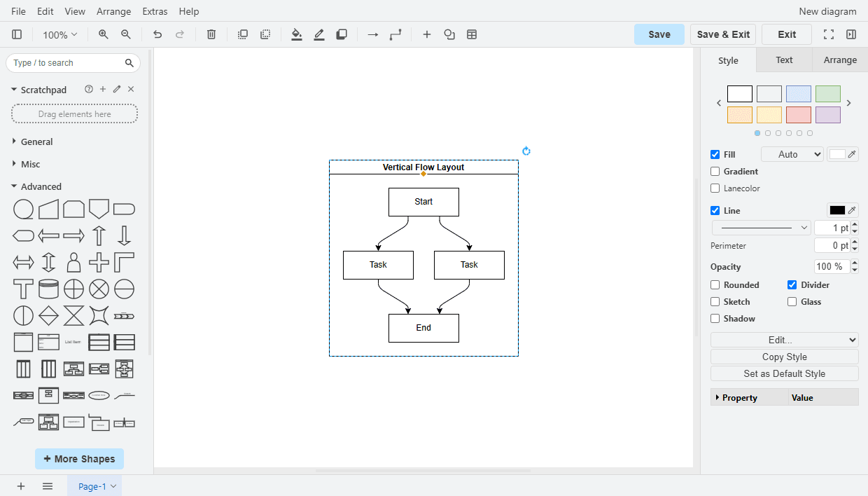This screenshot has height=496, width=868.
Task: Click the Zoom In magnifier icon
Action: click(104, 34)
